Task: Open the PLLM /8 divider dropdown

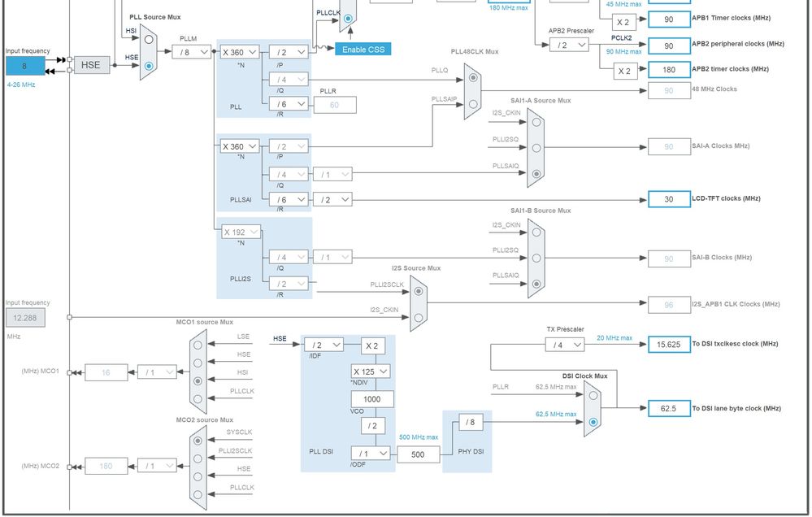Action: pyautogui.click(x=192, y=52)
